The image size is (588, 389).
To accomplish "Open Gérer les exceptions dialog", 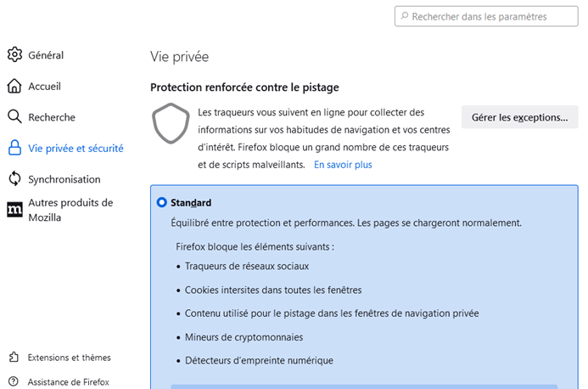I will click(x=519, y=117).
